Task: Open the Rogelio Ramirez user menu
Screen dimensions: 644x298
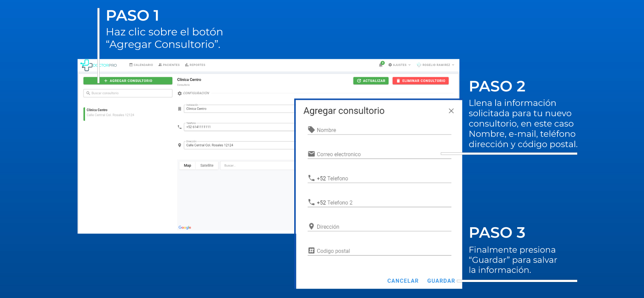Action: pos(436,65)
